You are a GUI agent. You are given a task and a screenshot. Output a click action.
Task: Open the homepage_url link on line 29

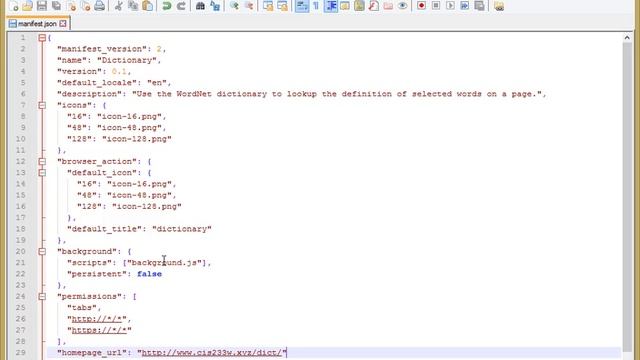click(212, 352)
